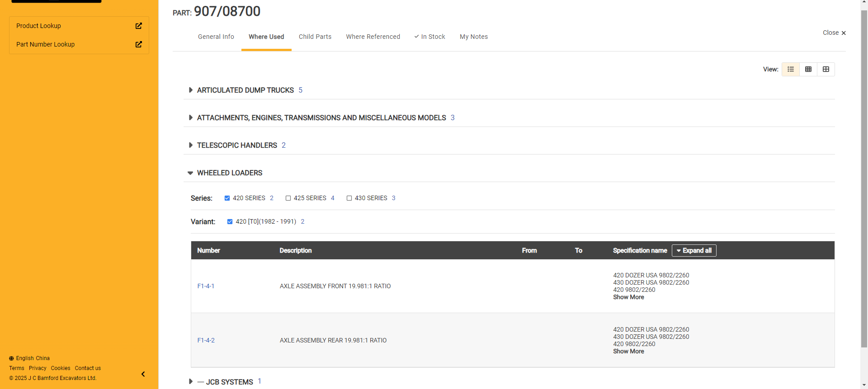
Task: Switch to the General Info tab
Action: (x=216, y=37)
